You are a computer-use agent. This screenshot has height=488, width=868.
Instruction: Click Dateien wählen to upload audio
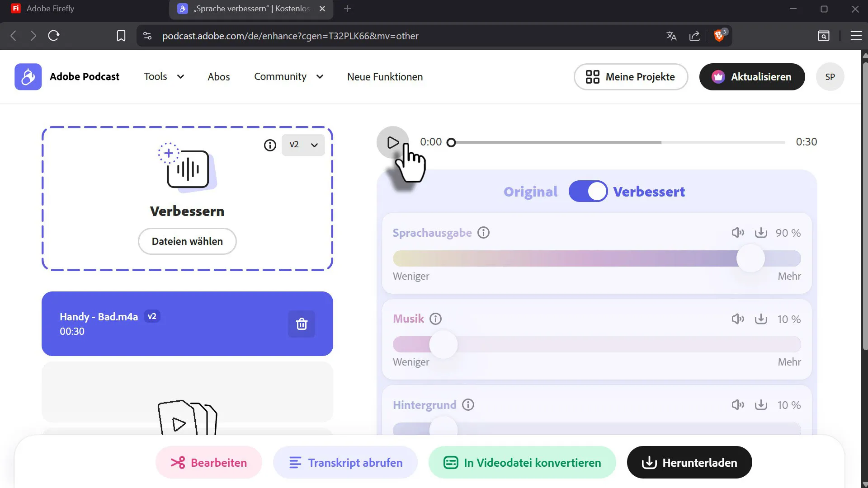187,241
